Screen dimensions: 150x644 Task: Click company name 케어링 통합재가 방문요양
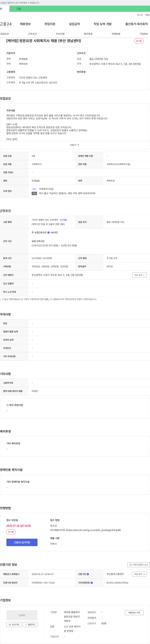coord(72,617)
